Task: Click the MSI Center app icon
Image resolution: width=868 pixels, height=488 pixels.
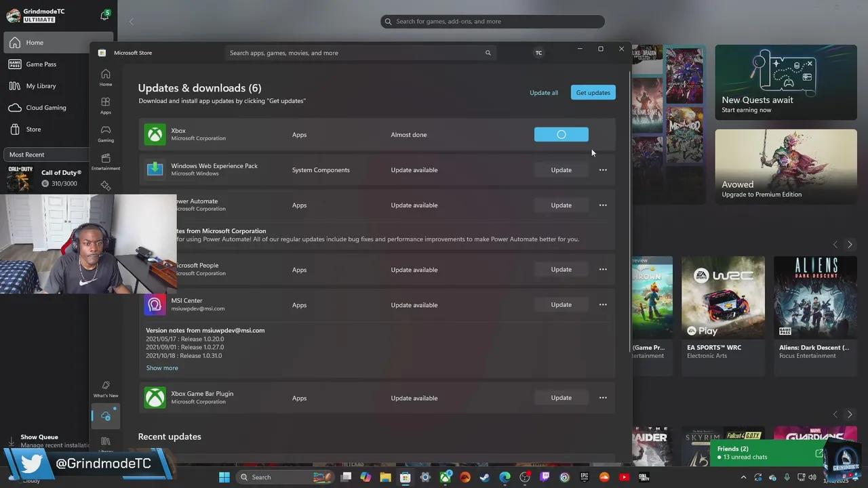Action: click(x=155, y=304)
